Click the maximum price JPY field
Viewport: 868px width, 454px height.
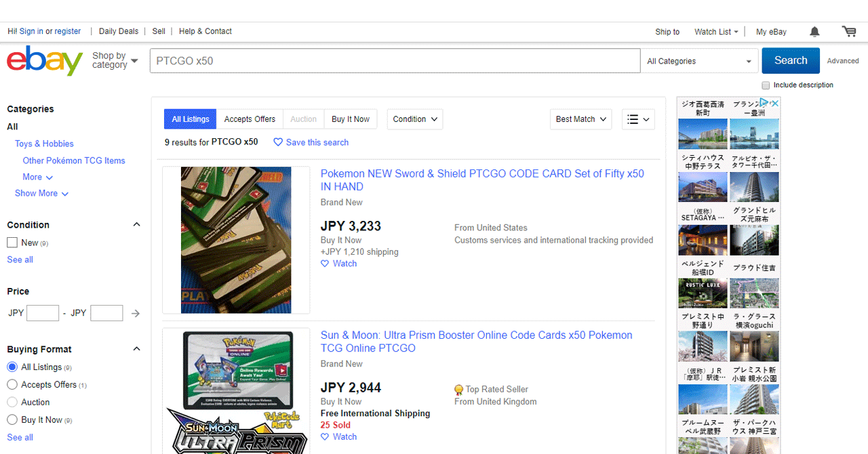click(106, 313)
